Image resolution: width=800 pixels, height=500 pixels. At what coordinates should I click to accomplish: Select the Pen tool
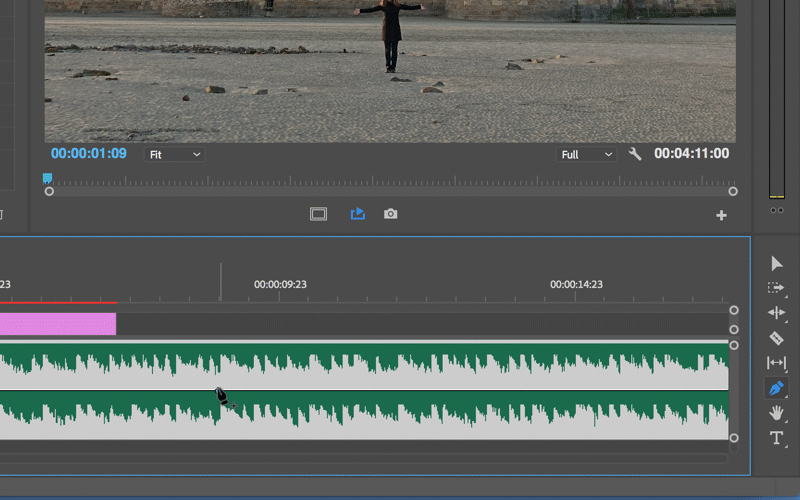pos(776,388)
